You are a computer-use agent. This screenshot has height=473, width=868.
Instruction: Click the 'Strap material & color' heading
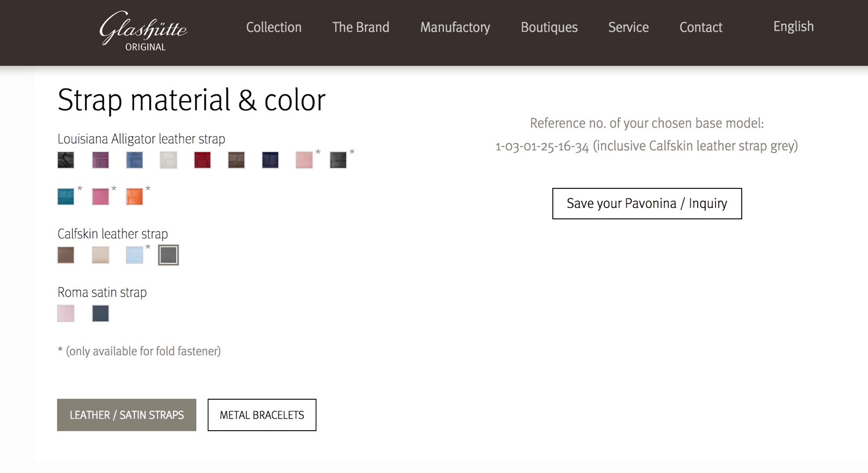(192, 100)
